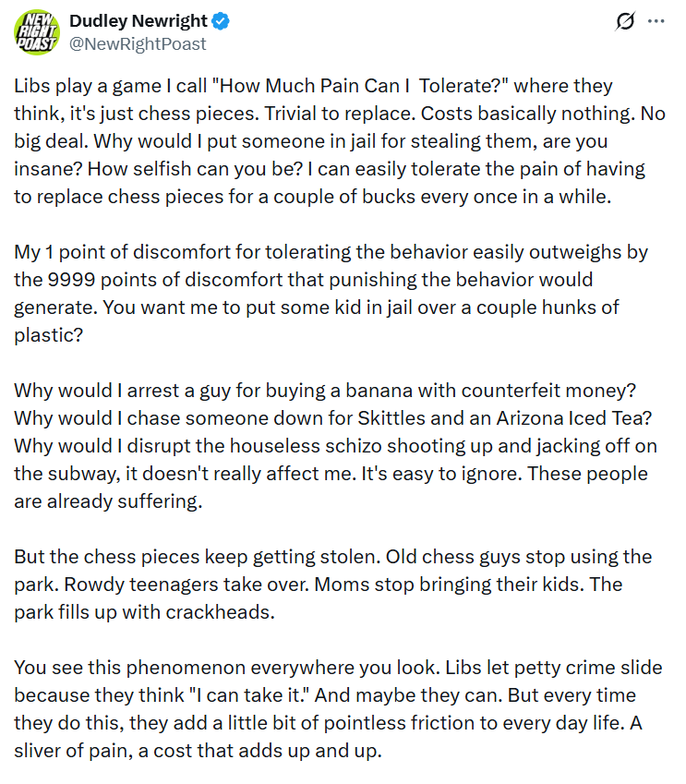This screenshot has width=686, height=784.
Task: Click the paragraph starting 'But the chess pieces'
Action: 332,585
